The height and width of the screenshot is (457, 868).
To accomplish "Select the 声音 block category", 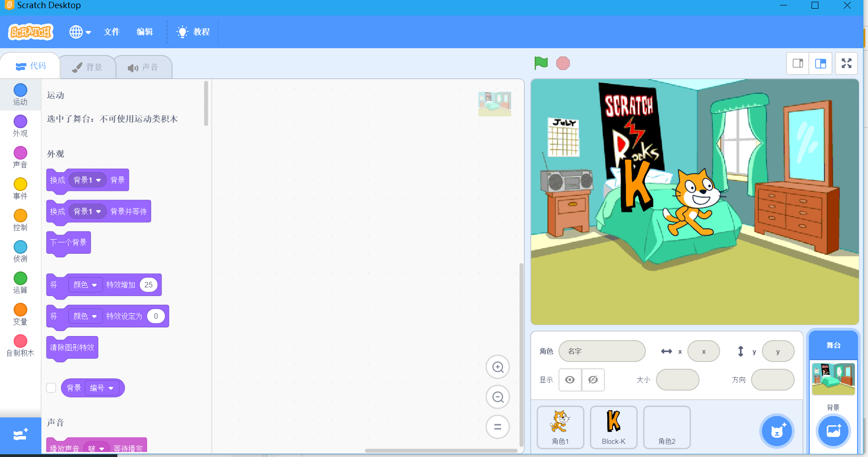I will click(20, 157).
